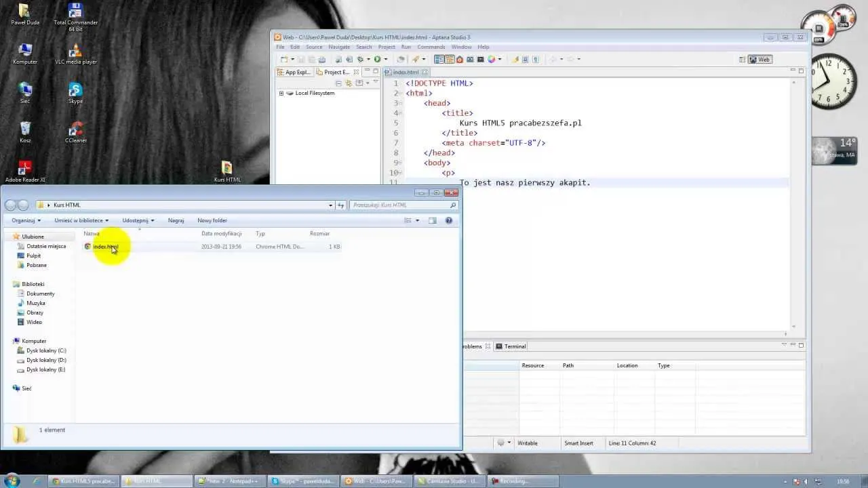This screenshot has height=488, width=868.
Task: Collapse all items in Project Explorer
Action: pos(339,83)
